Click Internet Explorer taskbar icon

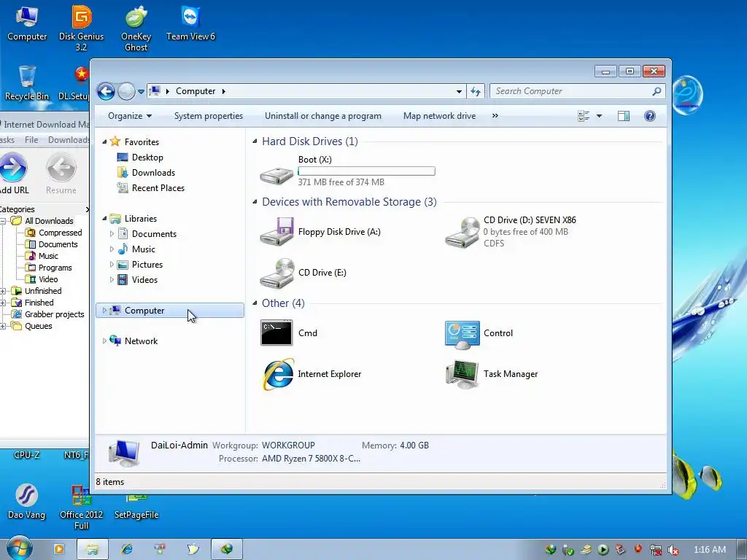tap(127, 549)
